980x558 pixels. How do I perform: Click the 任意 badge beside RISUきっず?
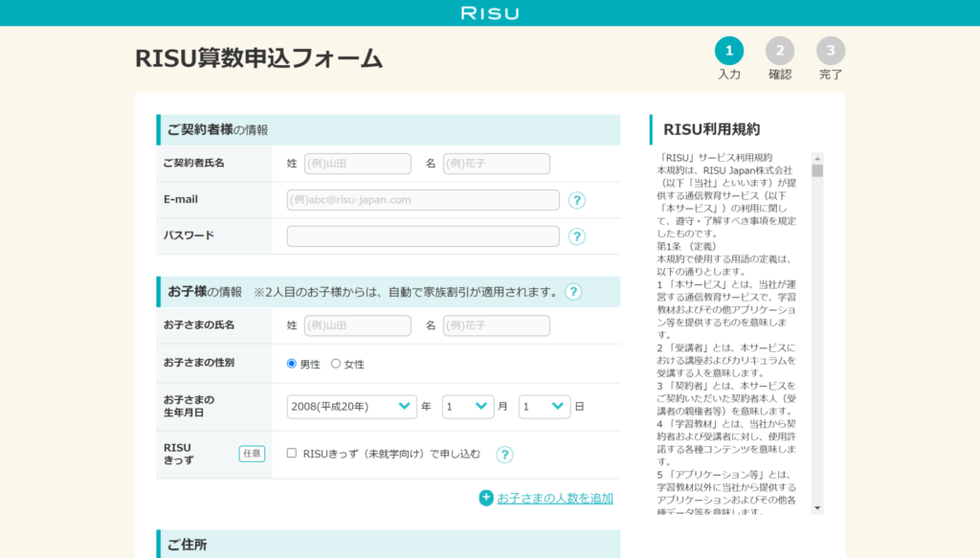coord(252,454)
